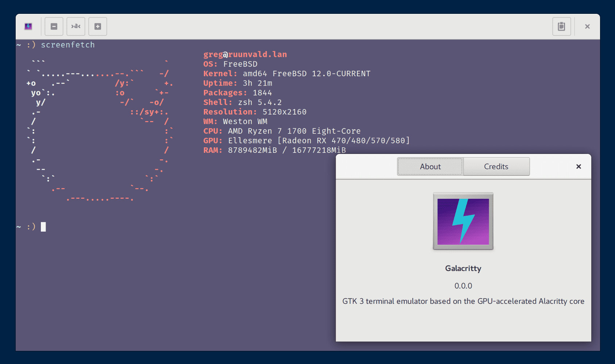Click the 0.0.0 version number
Viewport: 615px width, 364px height.
(463, 286)
